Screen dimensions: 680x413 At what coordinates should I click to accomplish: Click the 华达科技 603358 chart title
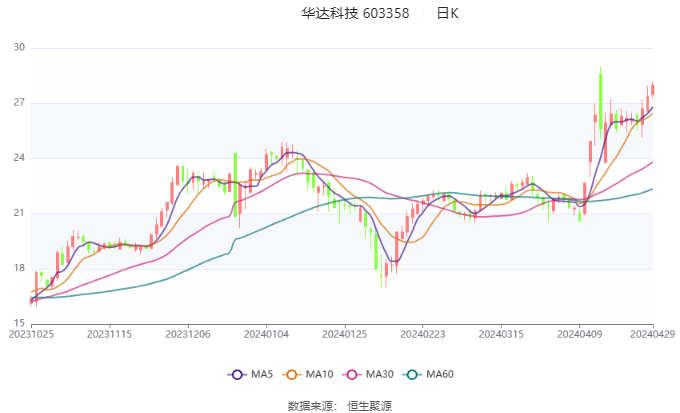pos(355,13)
